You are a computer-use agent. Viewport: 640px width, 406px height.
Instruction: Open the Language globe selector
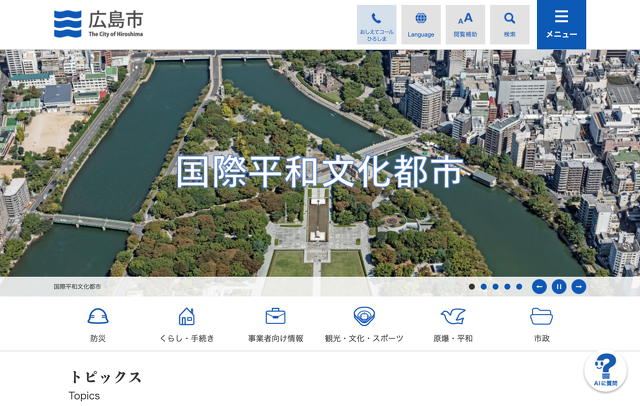421,25
